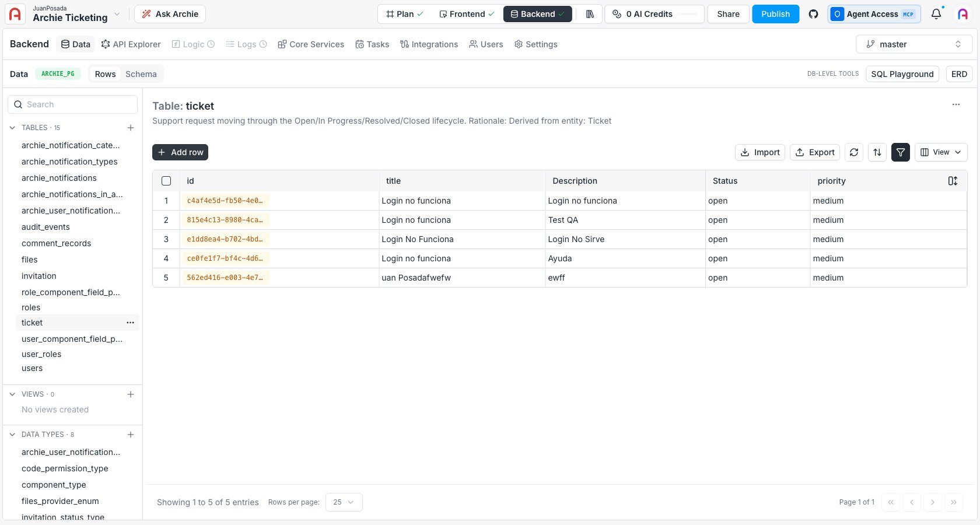This screenshot has width=980, height=525.
Task: Click the table search field
Action: tap(72, 104)
